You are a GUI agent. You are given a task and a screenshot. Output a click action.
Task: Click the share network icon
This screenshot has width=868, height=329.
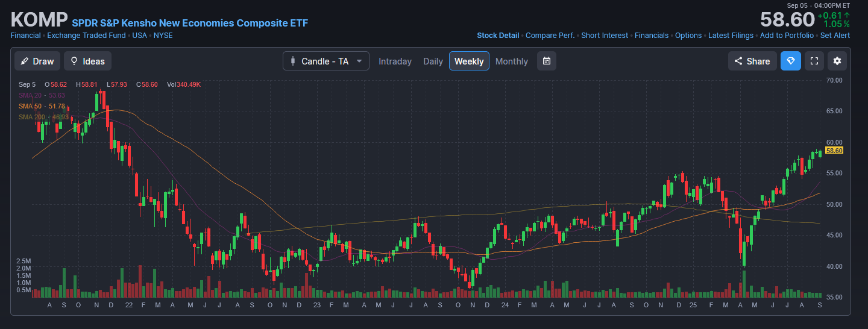738,61
